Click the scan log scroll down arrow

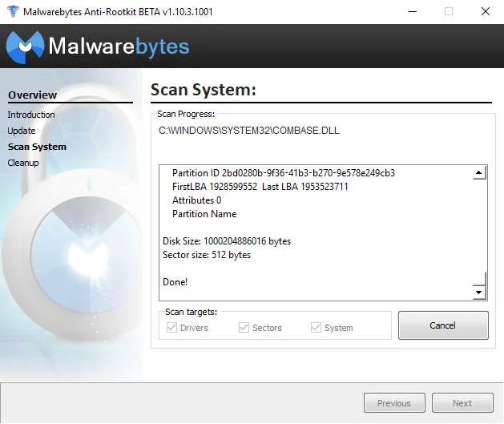[x=479, y=293]
